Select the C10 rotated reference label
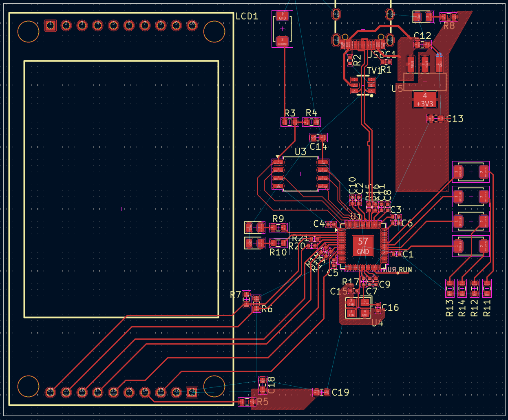The width and height of the screenshot is (508, 420). 353,185
